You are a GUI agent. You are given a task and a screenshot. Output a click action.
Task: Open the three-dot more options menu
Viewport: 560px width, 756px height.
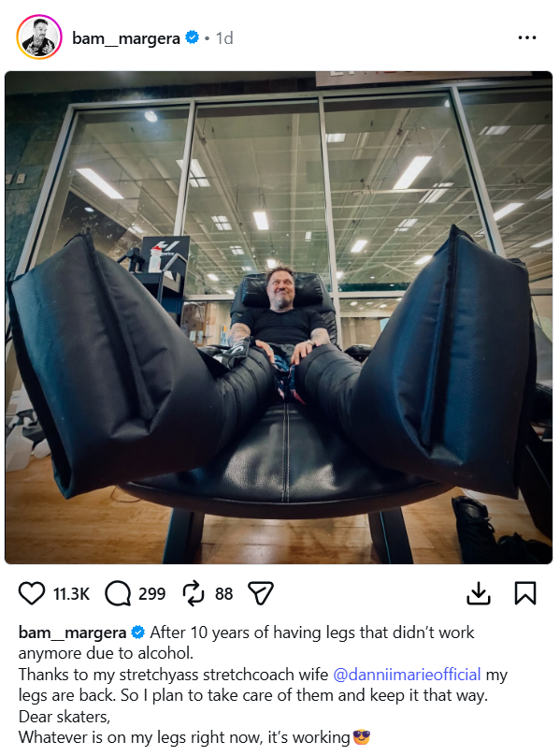(x=526, y=37)
